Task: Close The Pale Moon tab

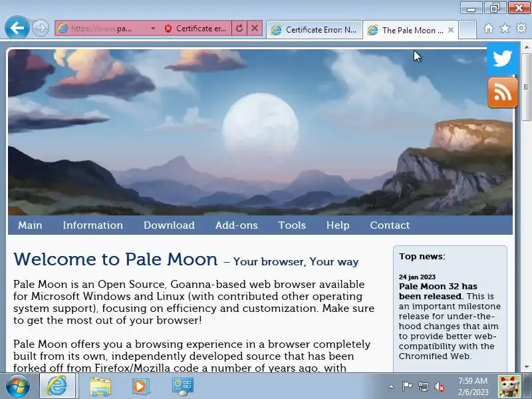Action: coord(451,30)
